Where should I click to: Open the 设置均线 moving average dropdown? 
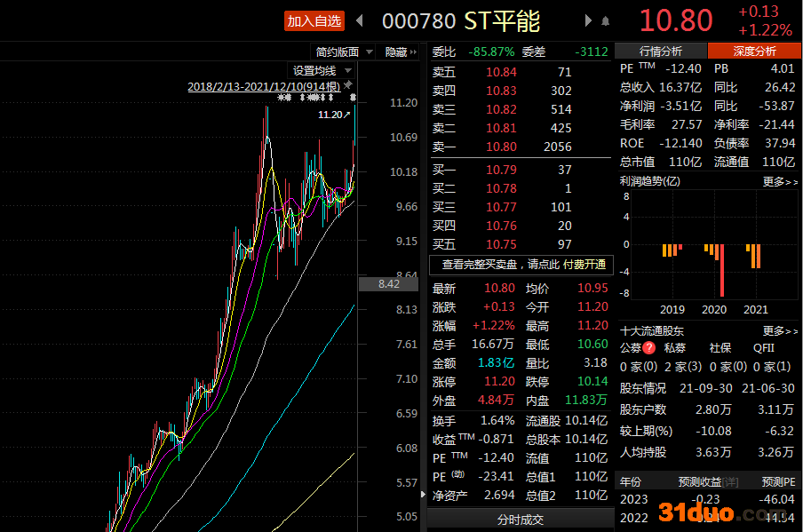[322, 70]
